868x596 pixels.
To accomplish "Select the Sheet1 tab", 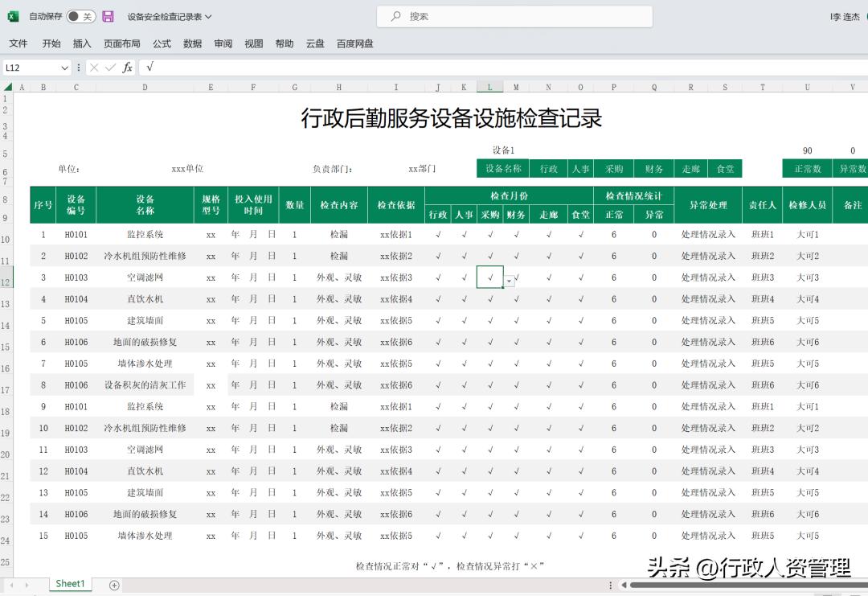I will pos(70,584).
